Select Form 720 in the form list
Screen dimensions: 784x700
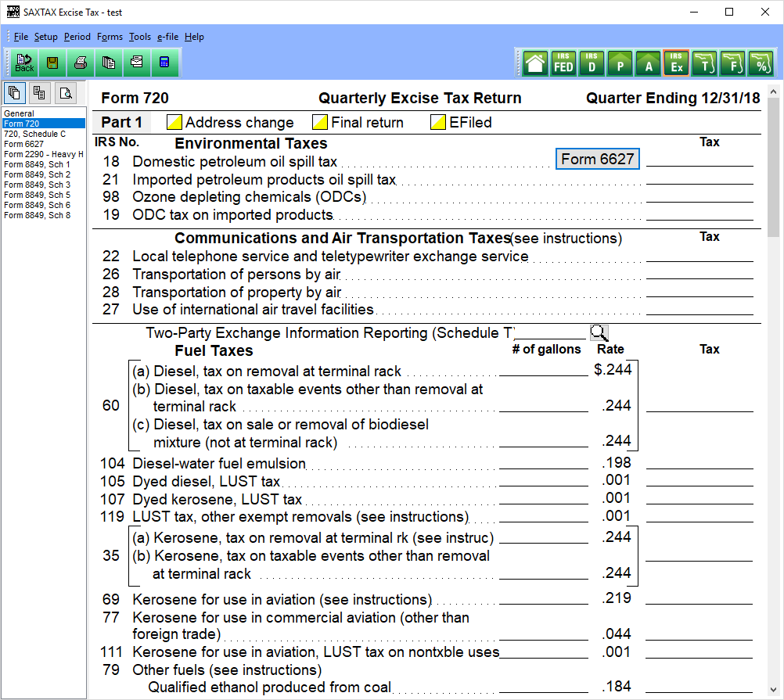[44, 124]
